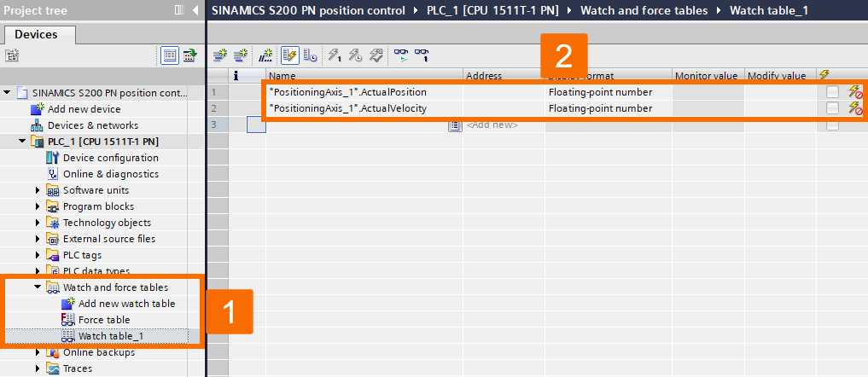Click Monitor value cell for ActualVelocity
This screenshot has height=377, width=868.
[x=708, y=108]
